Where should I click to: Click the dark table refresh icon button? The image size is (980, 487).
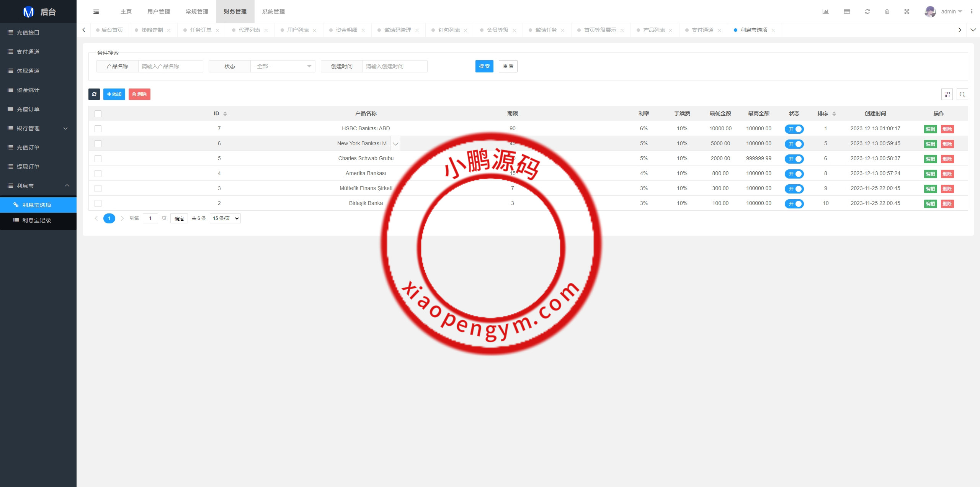click(94, 94)
